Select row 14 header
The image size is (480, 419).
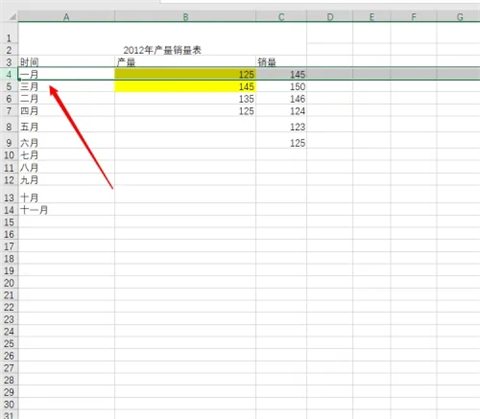pos(9,210)
